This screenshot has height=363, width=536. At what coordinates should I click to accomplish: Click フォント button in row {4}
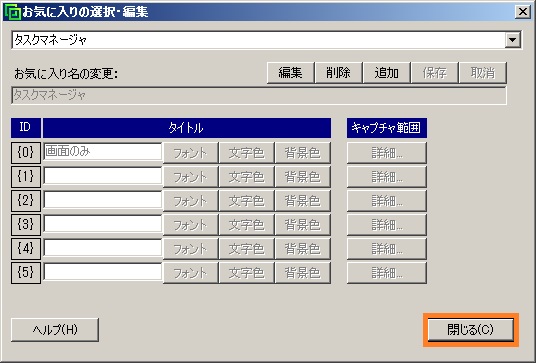190,249
